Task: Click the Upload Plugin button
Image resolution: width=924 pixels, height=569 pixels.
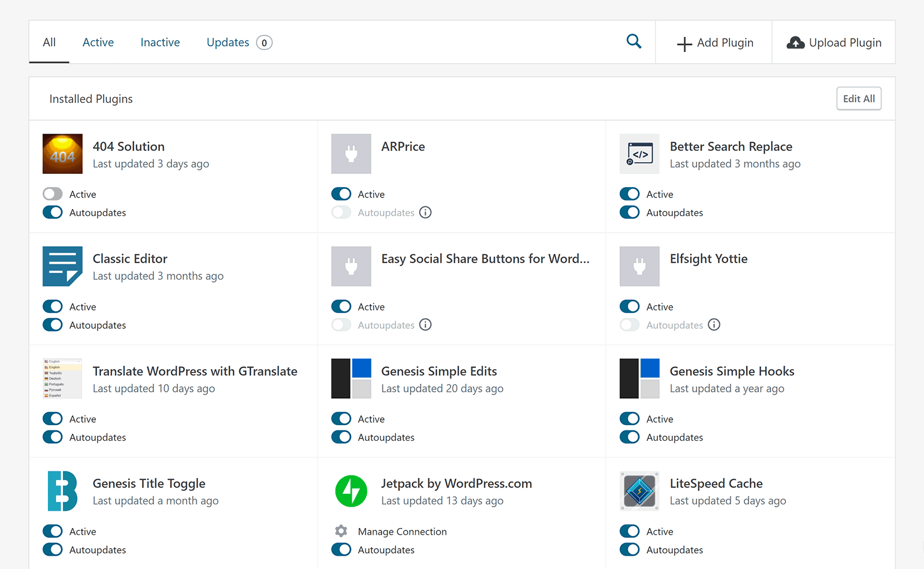Action: [x=834, y=43]
